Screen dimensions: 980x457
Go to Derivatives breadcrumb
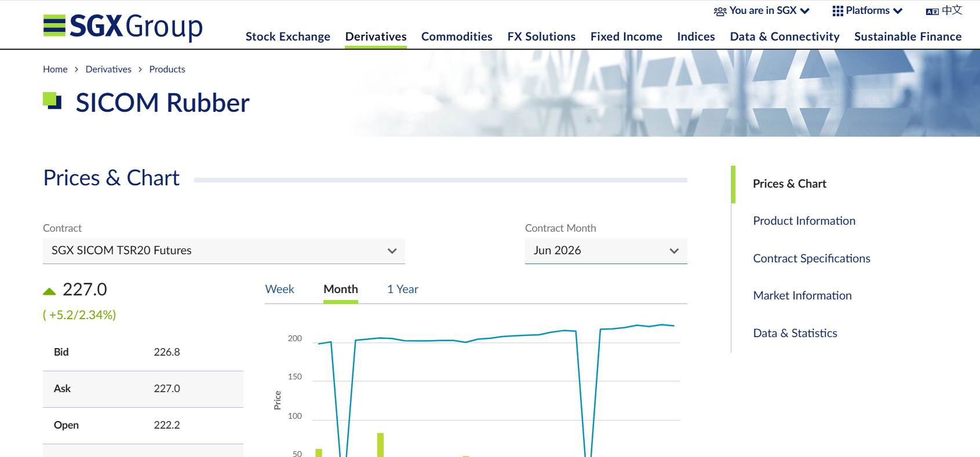click(x=108, y=69)
